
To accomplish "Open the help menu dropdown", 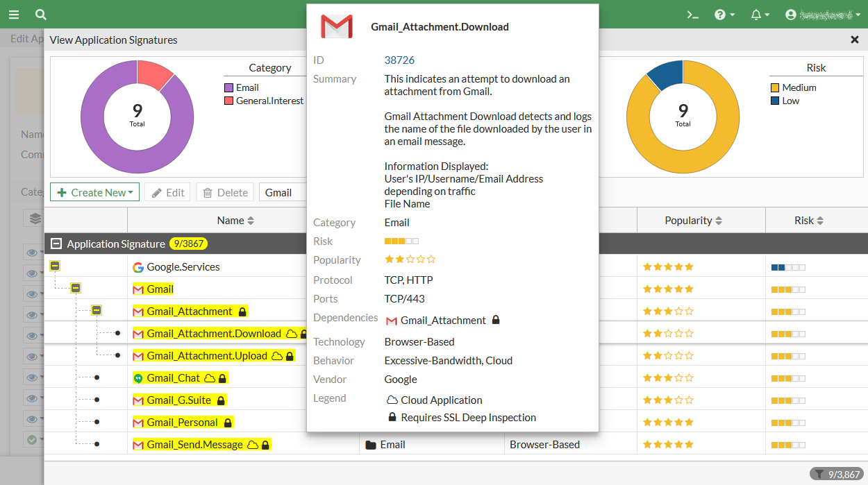I will [x=725, y=15].
